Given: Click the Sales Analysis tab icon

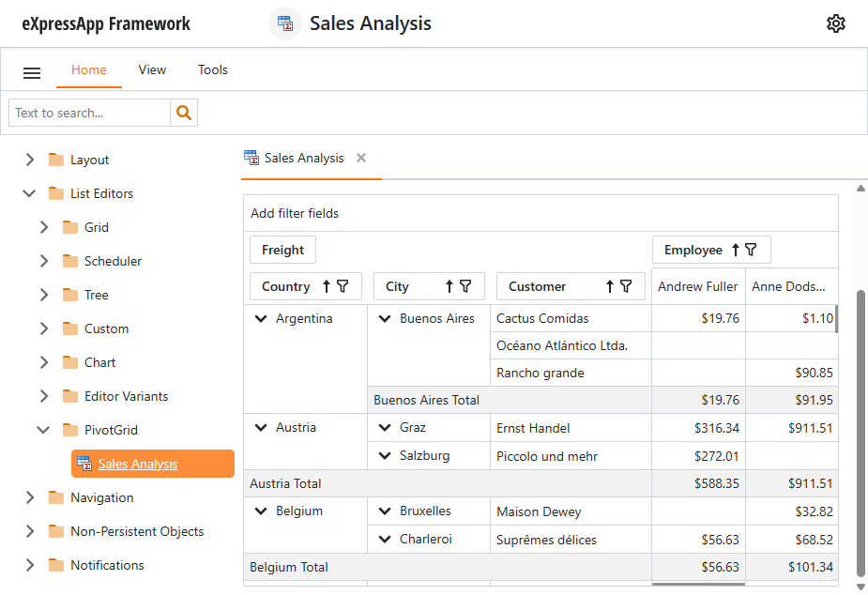Looking at the screenshot, I should [x=251, y=158].
